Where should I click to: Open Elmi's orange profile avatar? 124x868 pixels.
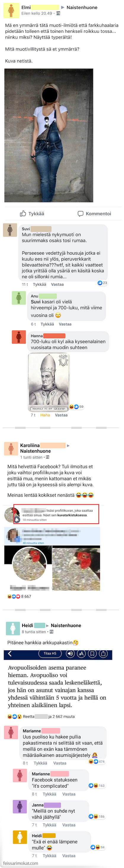(x=11, y=10)
